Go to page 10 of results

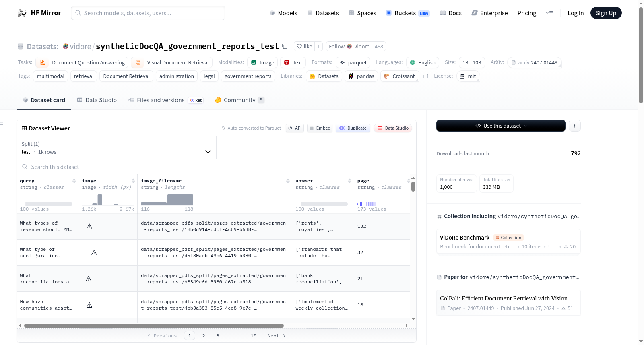[254, 336]
